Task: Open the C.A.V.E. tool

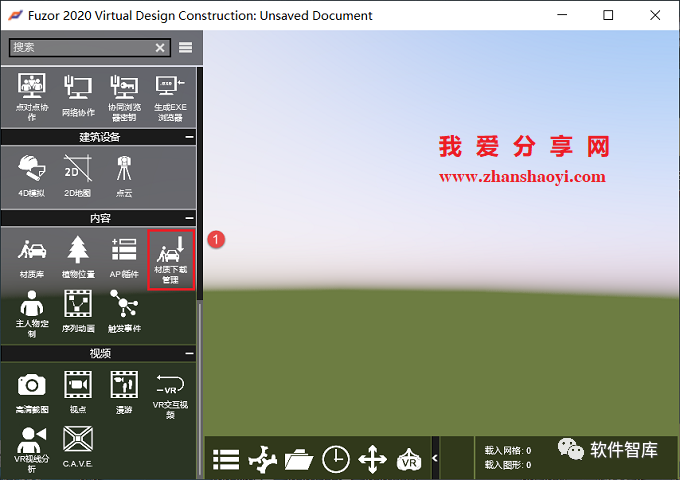Action: 78,447
